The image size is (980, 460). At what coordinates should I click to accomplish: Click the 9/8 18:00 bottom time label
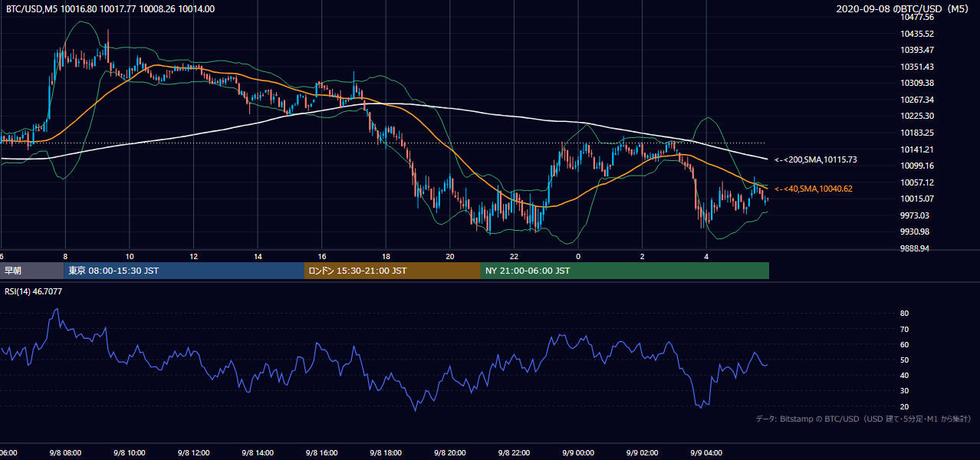[386, 452]
